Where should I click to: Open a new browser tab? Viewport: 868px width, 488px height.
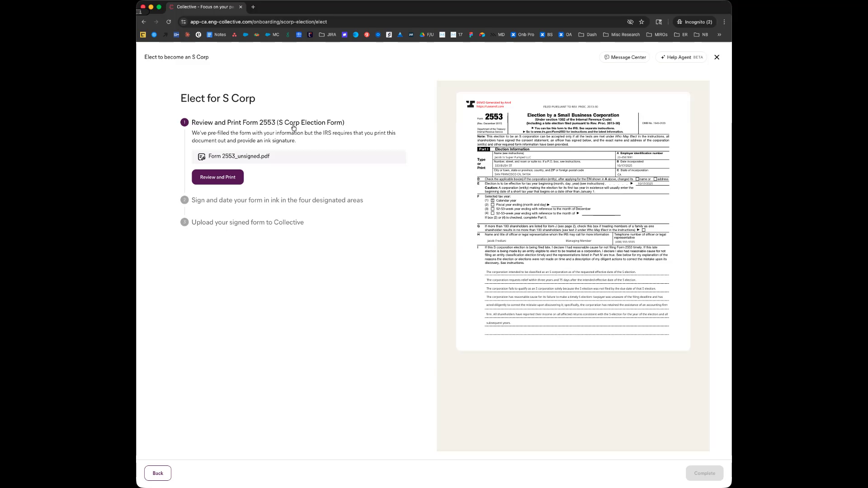click(253, 7)
